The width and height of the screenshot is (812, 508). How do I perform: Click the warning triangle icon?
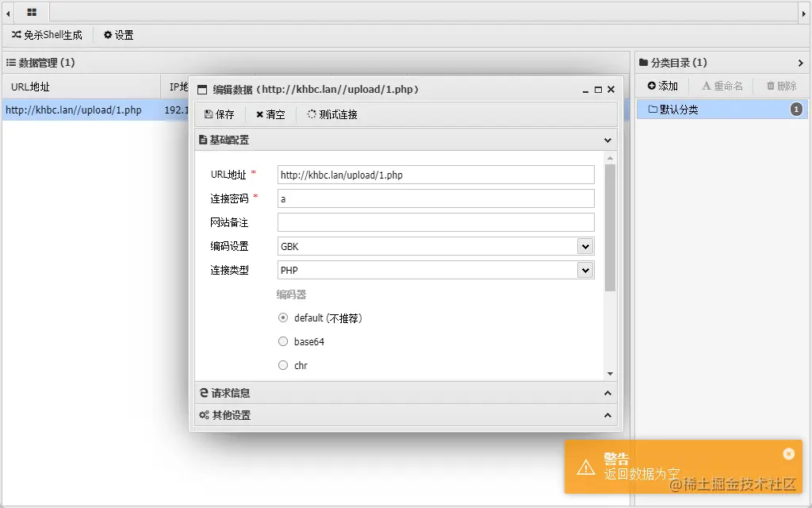point(586,467)
